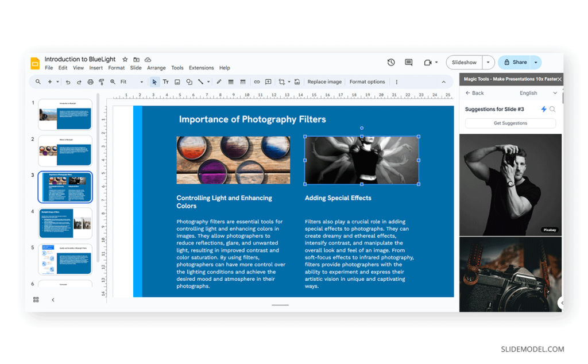This screenshot has width=588, height=364.
Task: Select the crop image tool
Action: [x=281, y=82]
